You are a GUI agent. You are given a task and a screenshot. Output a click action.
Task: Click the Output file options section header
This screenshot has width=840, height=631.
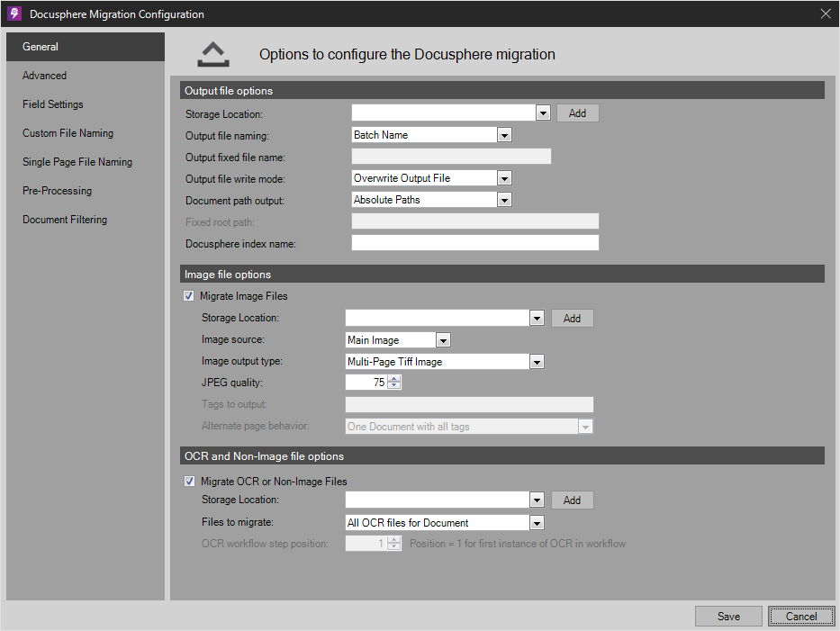point(502,91)
